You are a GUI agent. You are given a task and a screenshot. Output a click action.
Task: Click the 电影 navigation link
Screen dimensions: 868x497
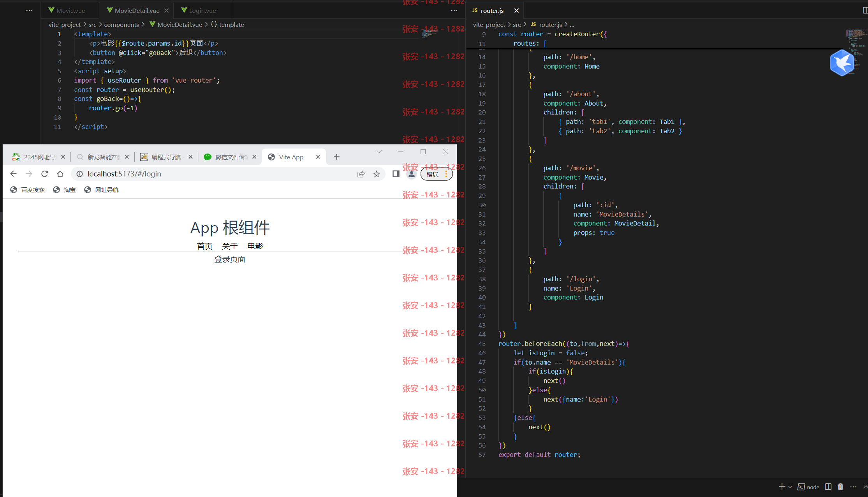[x=255, y=246]
